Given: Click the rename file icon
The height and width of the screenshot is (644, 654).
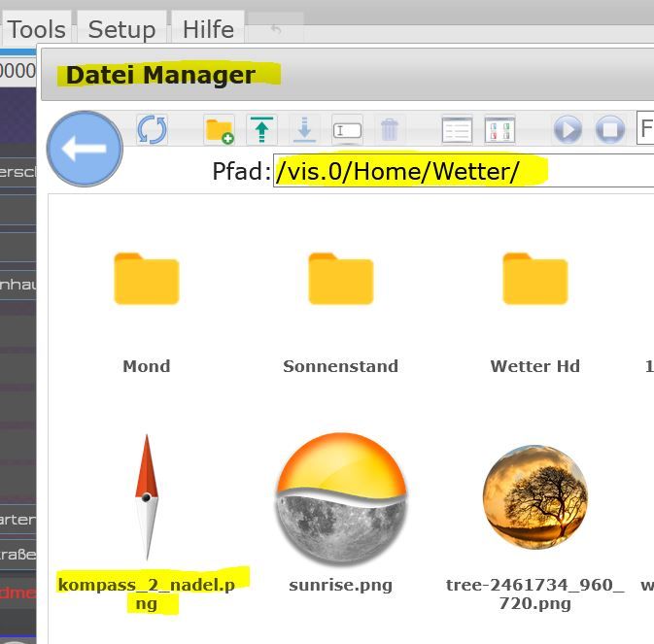Looking at the screenshot, I should pos(347,129).
